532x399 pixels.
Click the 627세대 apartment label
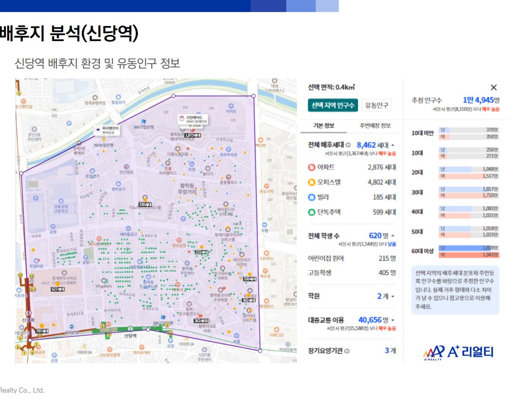click(x=58, y=289)
